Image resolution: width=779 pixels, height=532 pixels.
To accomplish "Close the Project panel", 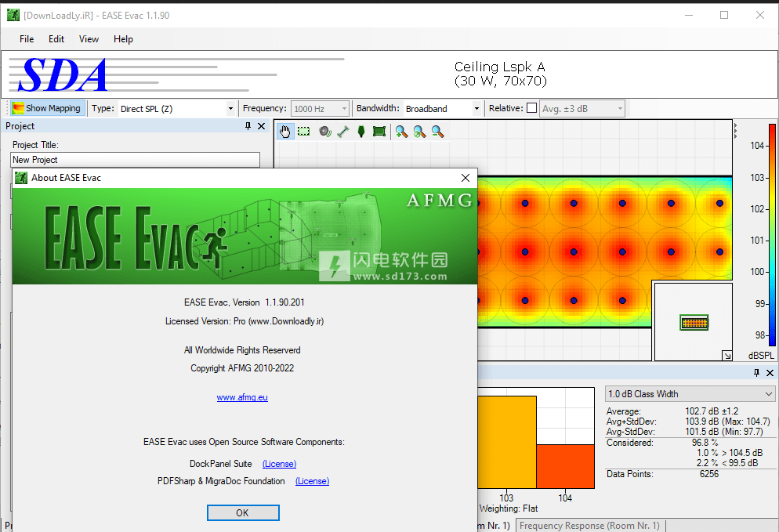I will pos(261,126).
